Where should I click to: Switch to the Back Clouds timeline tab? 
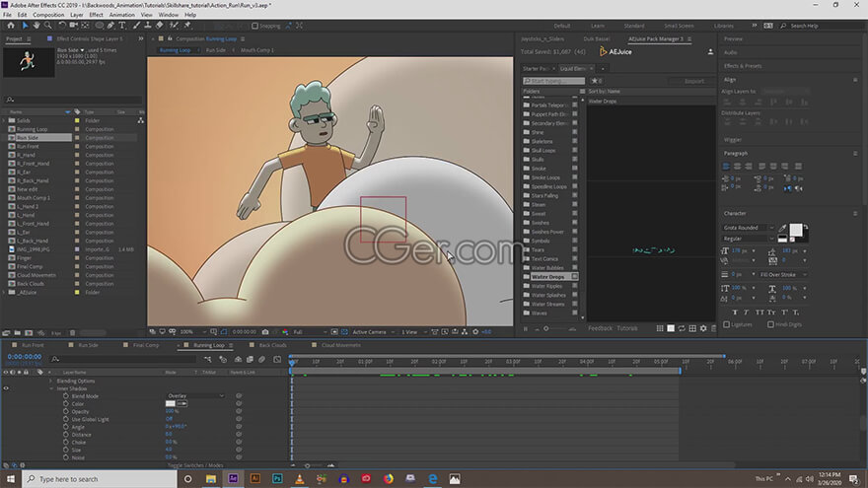[273, 345]
